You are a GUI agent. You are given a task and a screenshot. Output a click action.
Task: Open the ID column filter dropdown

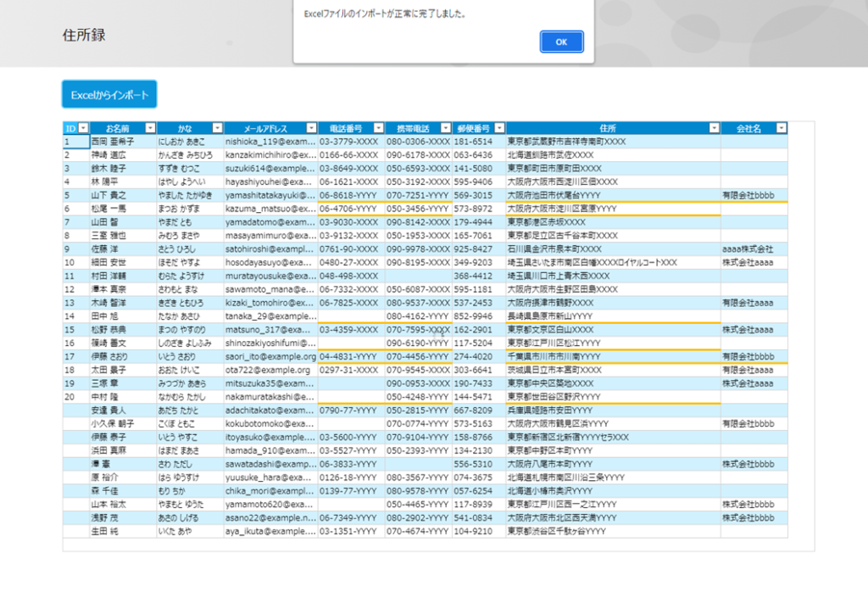point(83,128)
